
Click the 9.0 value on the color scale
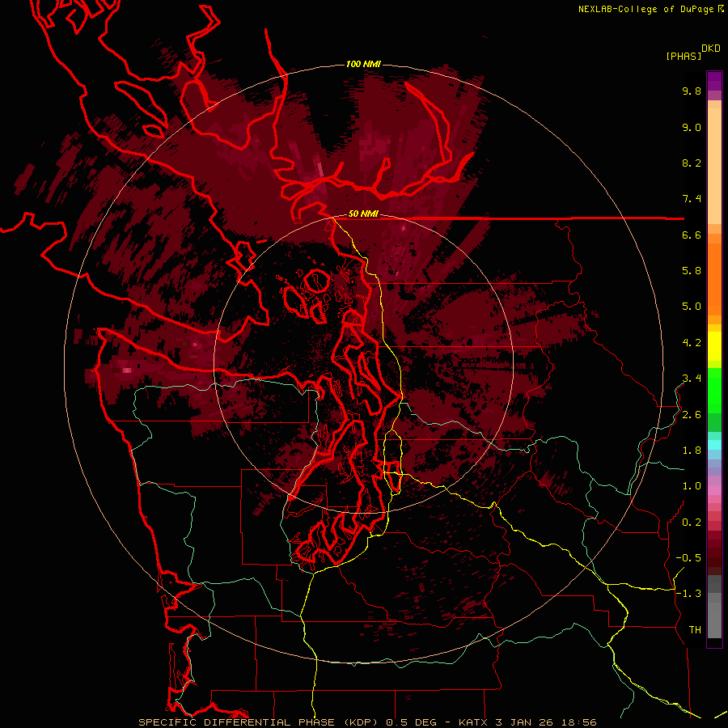tap(692, 127)
